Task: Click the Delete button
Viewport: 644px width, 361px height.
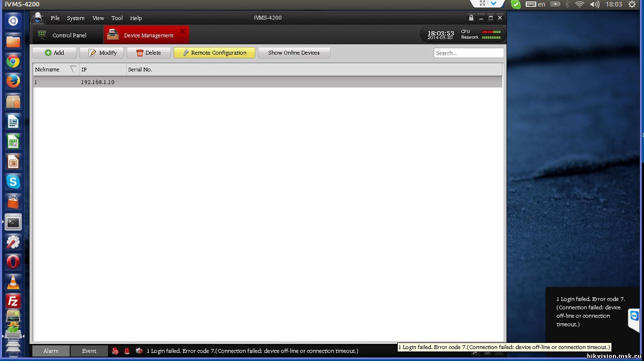Action: 148,53
